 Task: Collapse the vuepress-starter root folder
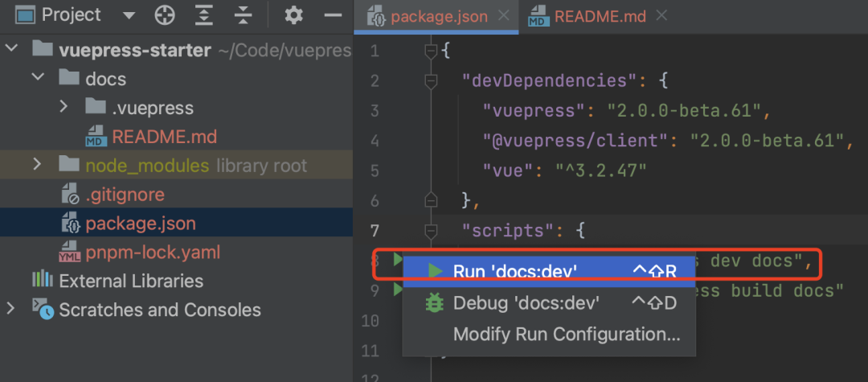[x=12, y=49]
